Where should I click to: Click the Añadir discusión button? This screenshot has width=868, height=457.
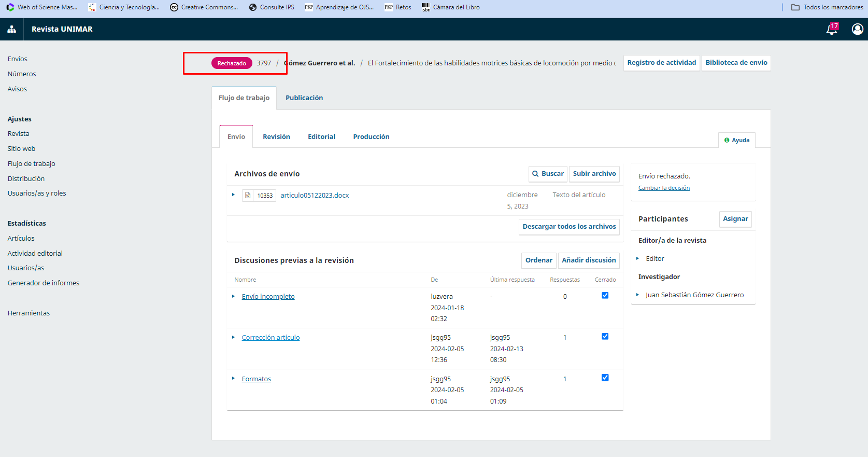click(589, 260)
